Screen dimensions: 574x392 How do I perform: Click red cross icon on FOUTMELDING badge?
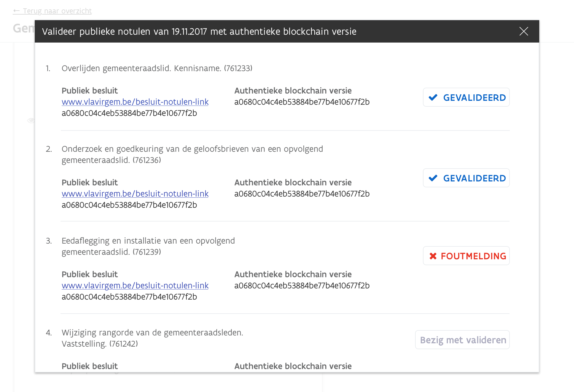coord(433,256)
